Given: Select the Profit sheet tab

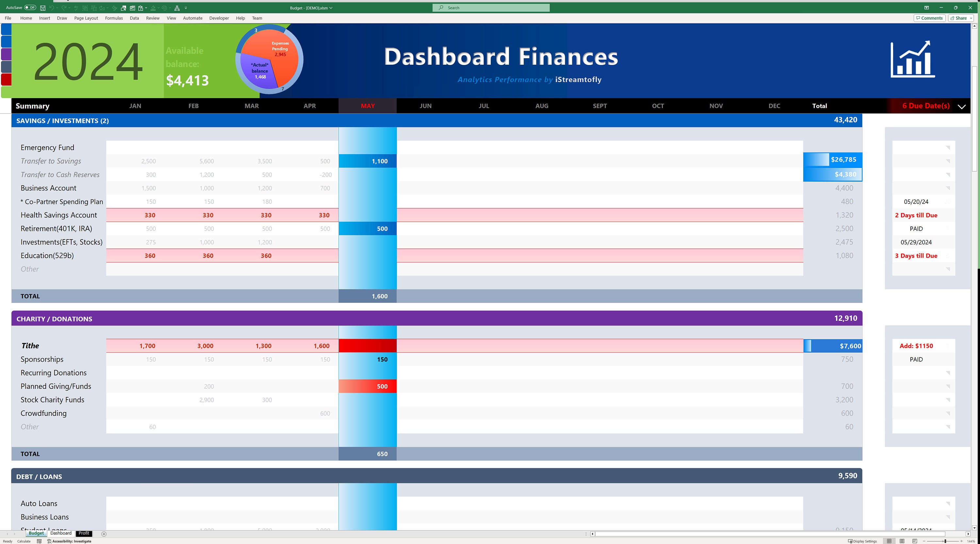Looking at the screenshot, I should pos(84,533).
